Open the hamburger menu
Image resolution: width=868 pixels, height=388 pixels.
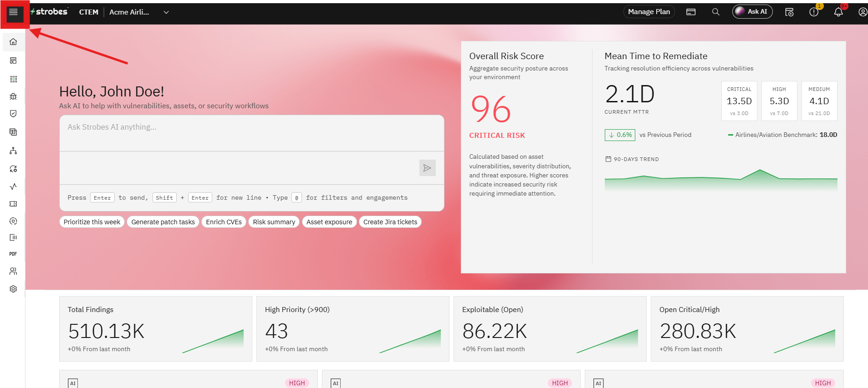[x=13, y=12]
